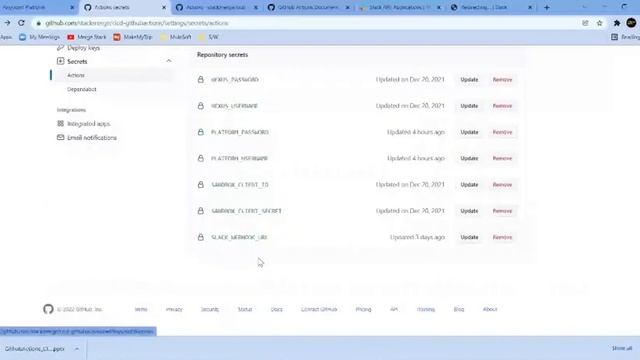Image resolution: width=640 pixels, height=360 pixels.
Task: Open a new browser tab with plus
Action: coord(547,7)
